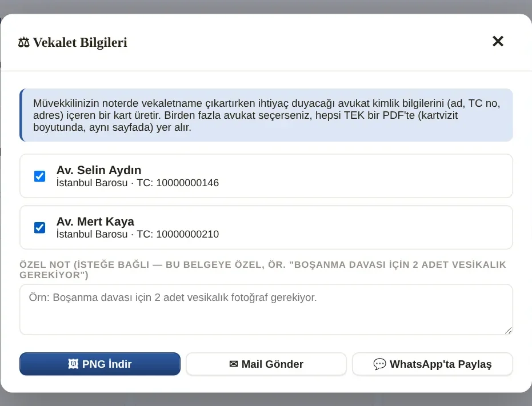Uncheck Av. Selin Aydın checkbox
The image size is (532, 406).
point(39,176)
